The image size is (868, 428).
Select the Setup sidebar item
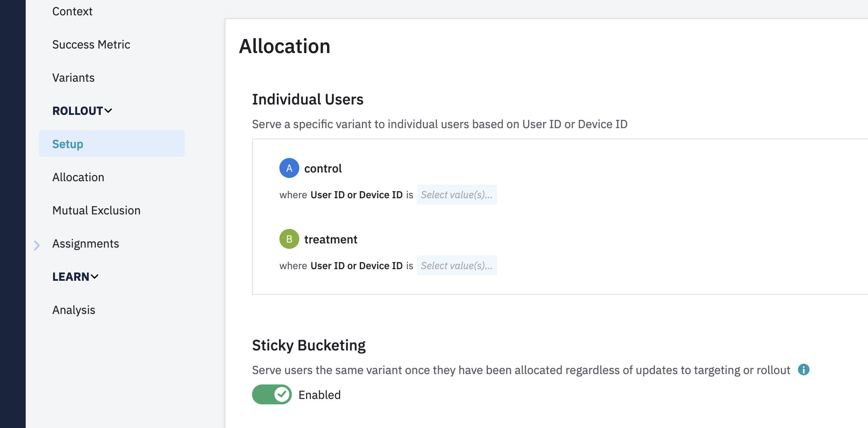[x=68, y=144]
